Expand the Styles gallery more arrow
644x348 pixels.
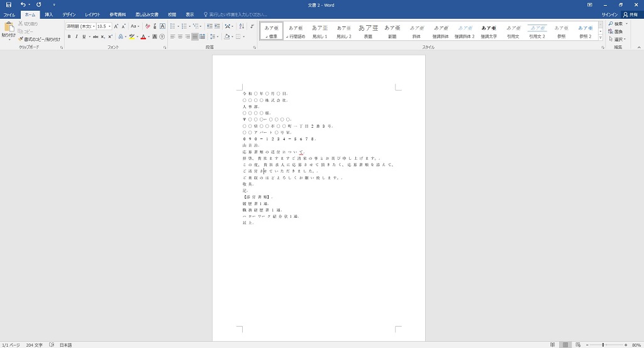(x=601, y=38)
